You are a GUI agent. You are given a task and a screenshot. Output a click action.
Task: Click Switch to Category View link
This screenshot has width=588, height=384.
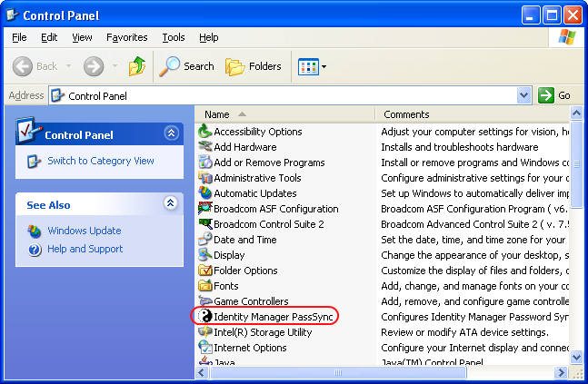pyautogui.click(x=100, y=161)
